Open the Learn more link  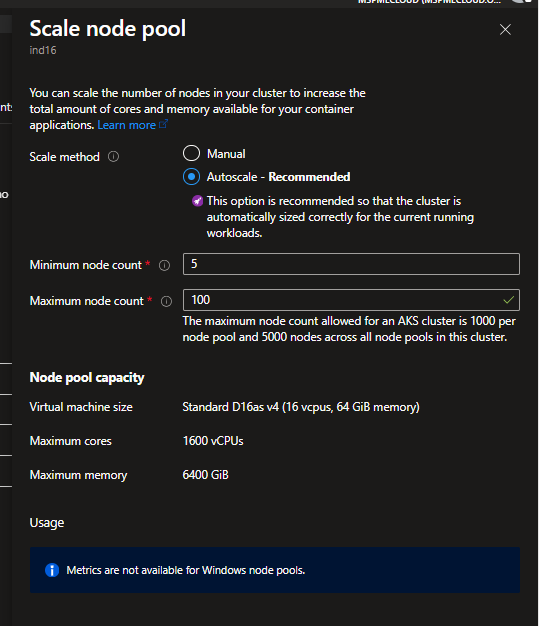coord(127,125)
